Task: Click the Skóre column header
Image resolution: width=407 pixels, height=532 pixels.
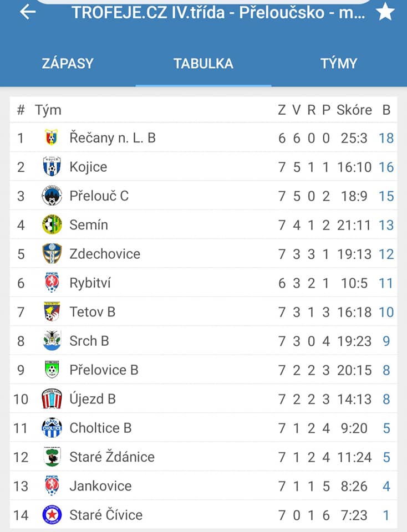Action: point(354,110)
